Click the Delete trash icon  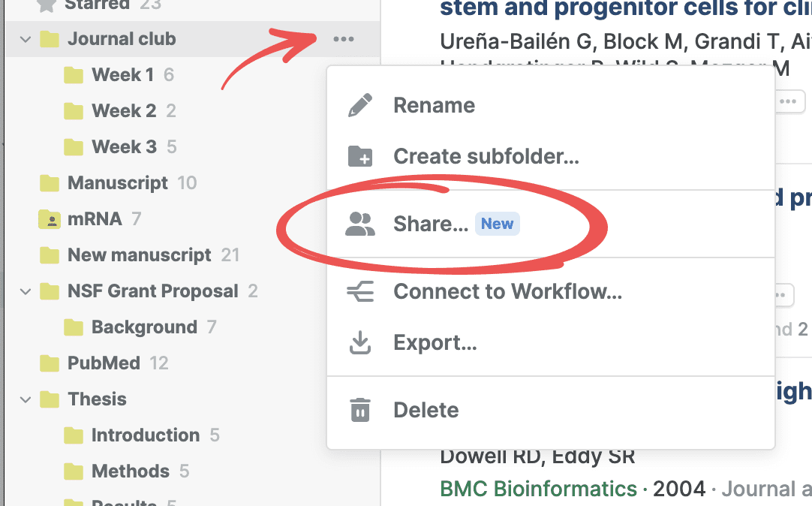pos(360,410)
